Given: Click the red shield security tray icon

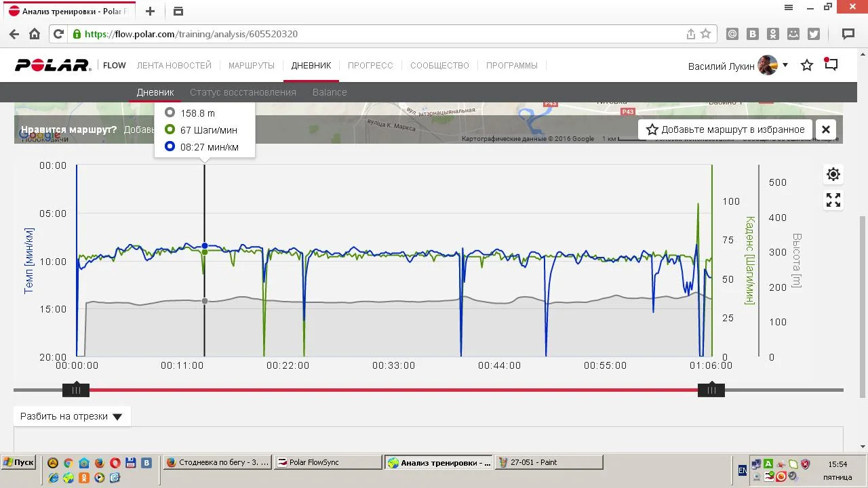Looking at the screenshot, I should point(806,464).
